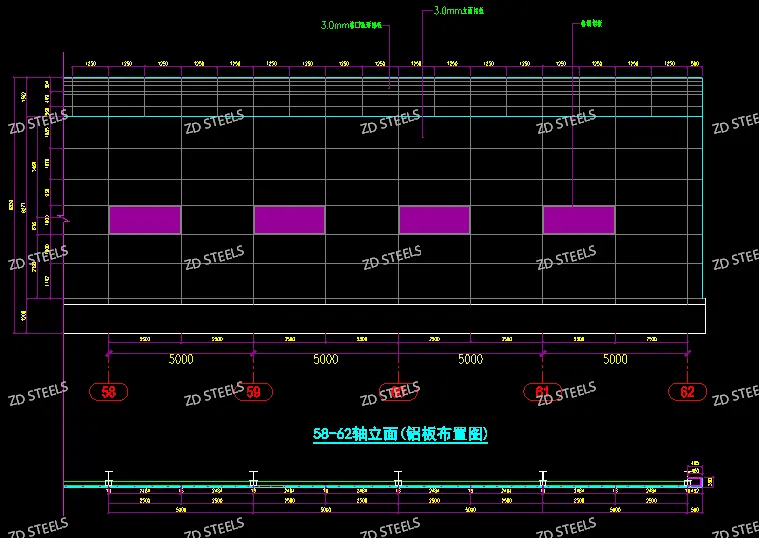This screenshot has height=538, width=759.
Task: Click the longer green 3.0mm annotation label
Action: [x=351, y=25]
